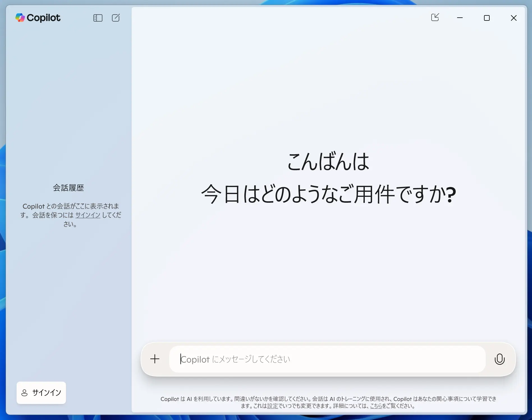Activate voice input with the microphone icon
Screen dimensions: 532x420
click(499, 359)
